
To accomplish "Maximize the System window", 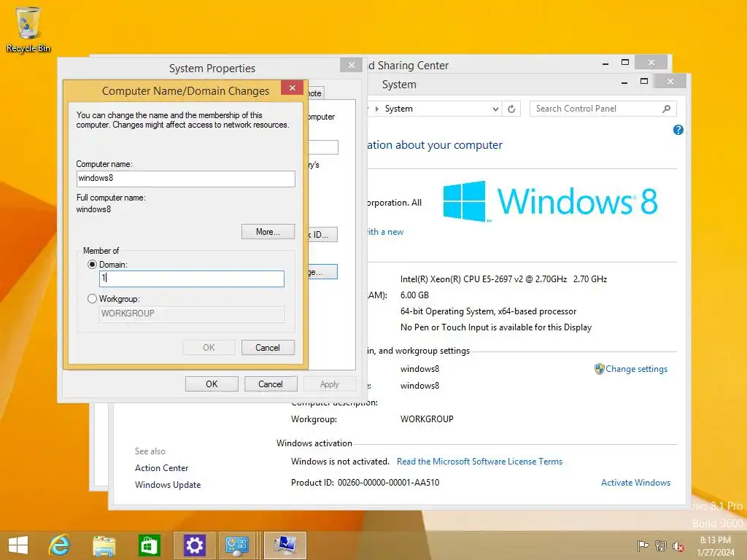I will [644, 82].
